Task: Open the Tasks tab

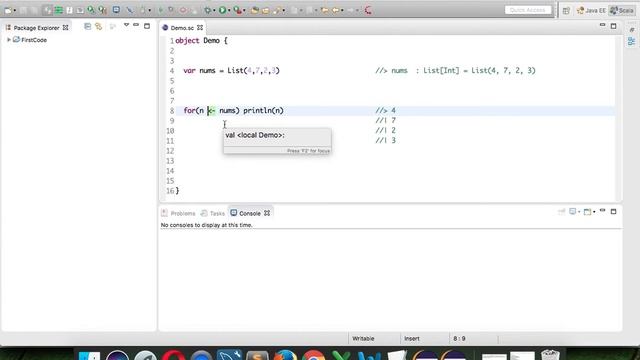Action: [213, 213]
